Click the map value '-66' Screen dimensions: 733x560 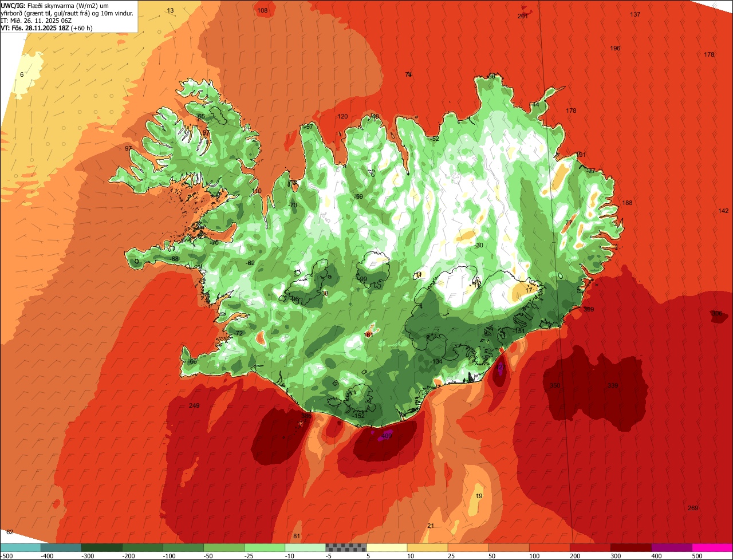[192, 362]
